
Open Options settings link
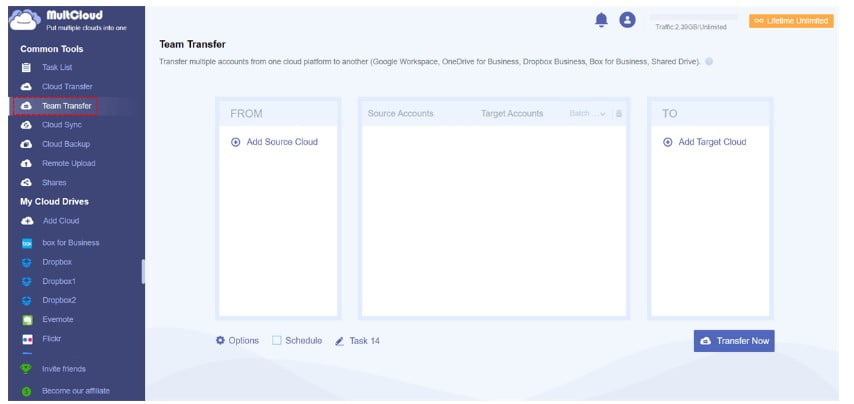coord(243,341)
